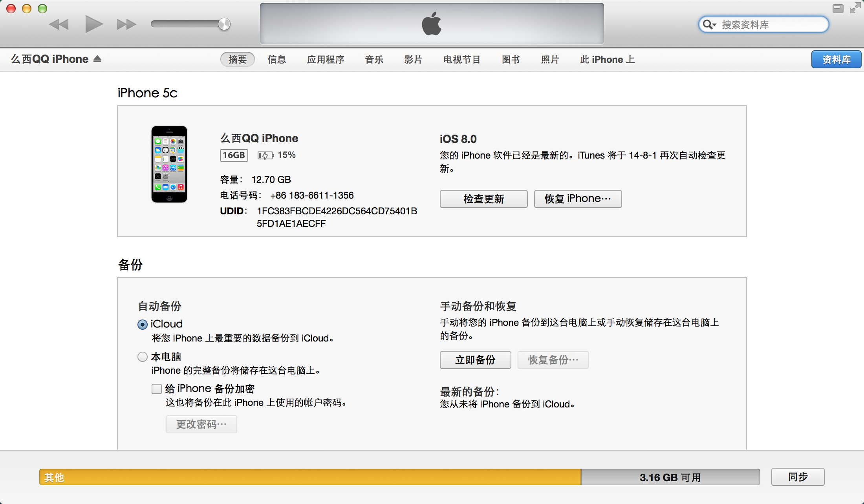Click the Apple logo display area
Screen dimensions: 864x504
coord(432,24)
